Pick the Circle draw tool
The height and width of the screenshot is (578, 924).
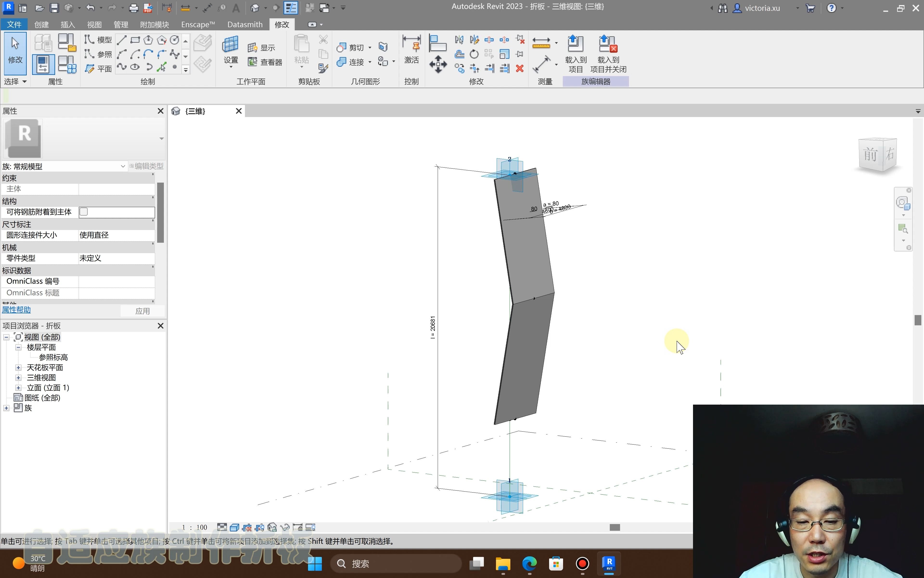[x=174, y=40]
